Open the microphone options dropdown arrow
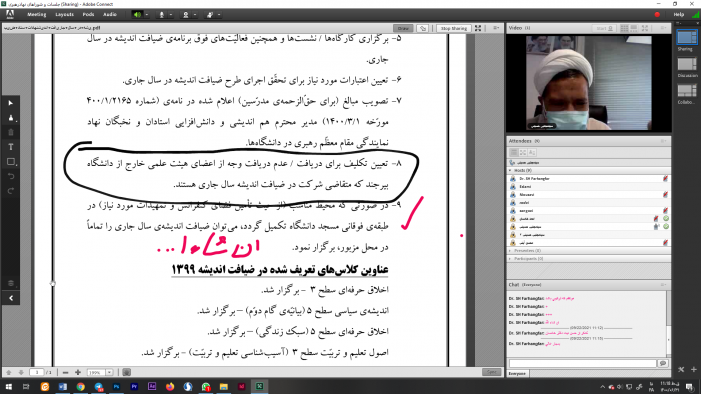The width and height of the screenshot is (701, 394). point(171,15)
